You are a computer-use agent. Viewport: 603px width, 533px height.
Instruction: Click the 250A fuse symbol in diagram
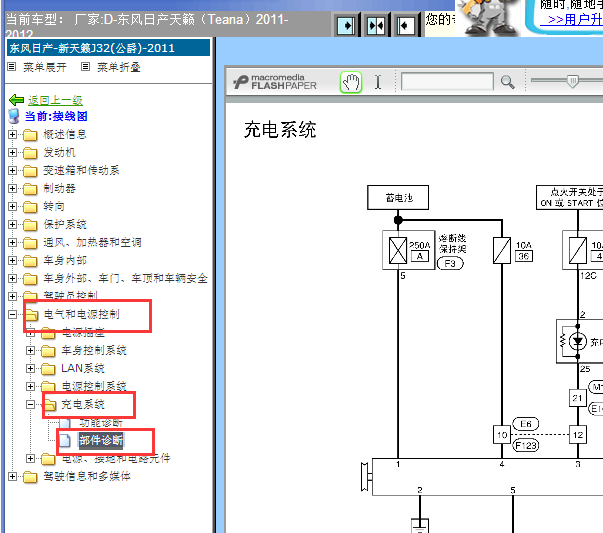click(x=398, y=250)
